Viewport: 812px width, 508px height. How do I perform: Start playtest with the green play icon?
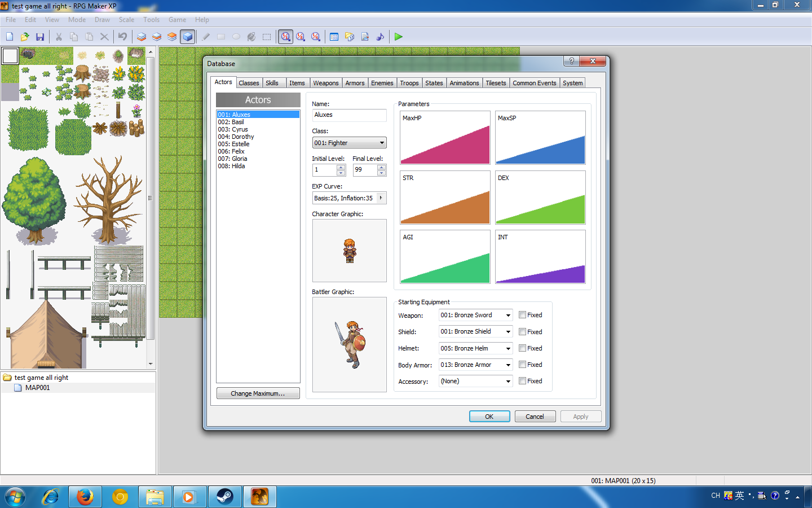[399, 37]
